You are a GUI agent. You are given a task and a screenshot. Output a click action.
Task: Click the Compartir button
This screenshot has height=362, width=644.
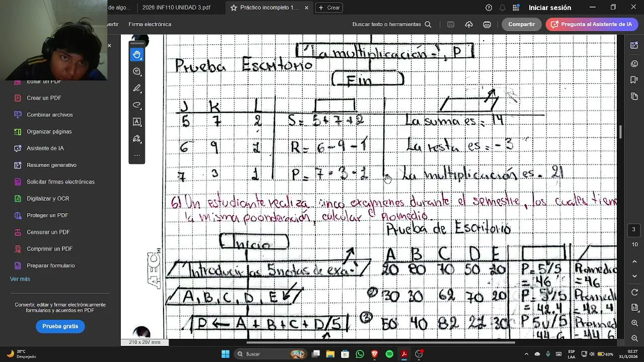point(521,24)
